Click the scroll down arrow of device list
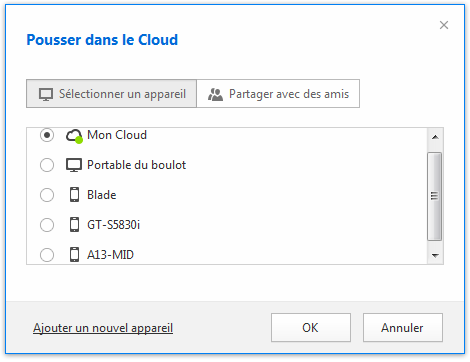 (x=435, y=256)
